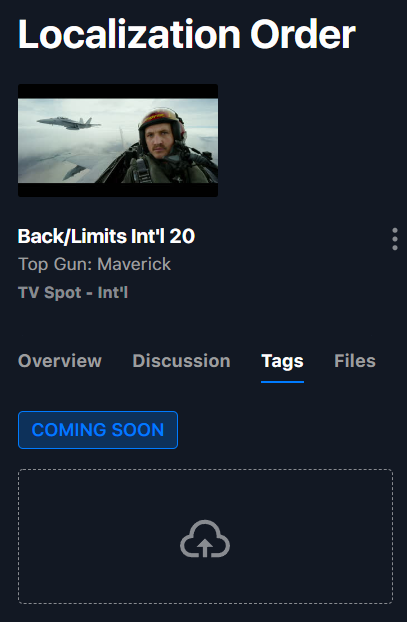The width and height of the screenshot is (407, 622).
Task: Click the blue underline beneath Tags
Action: coord(282,382)
